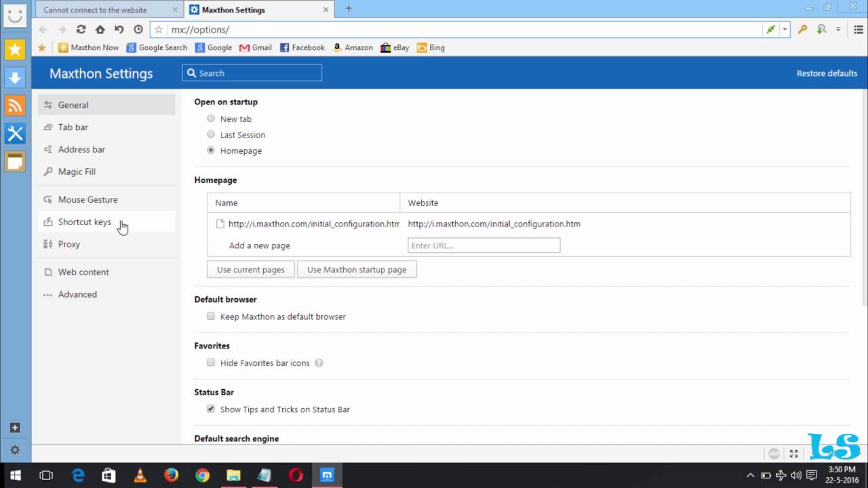Open the Magic Fill settings section
The height and width of the screenshot is (488, 868).
coord(106,171)
